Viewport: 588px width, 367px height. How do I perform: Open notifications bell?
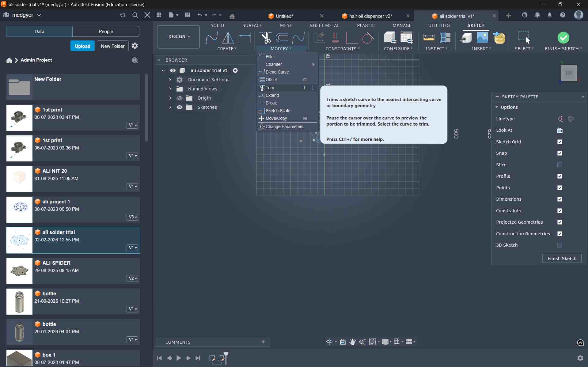point(550,15)
